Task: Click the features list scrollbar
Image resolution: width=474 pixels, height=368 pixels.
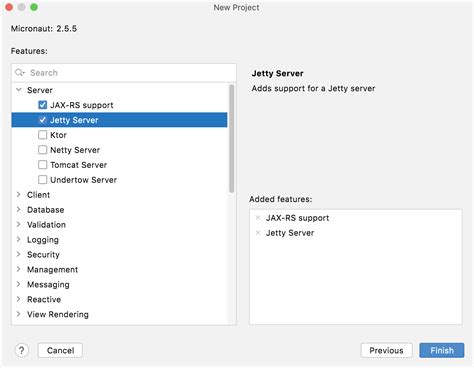Action: click(x=231, y=138)
